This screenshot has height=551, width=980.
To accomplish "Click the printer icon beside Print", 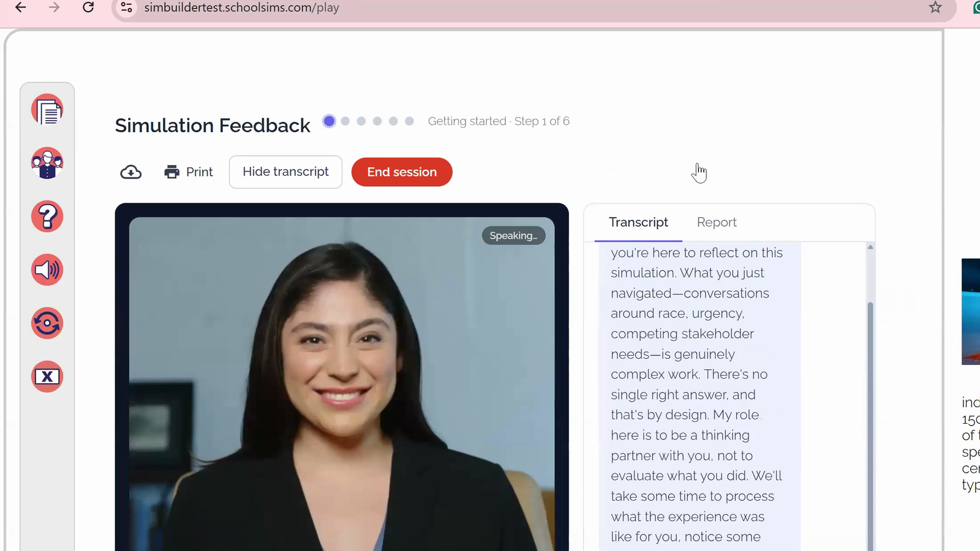I will point(171,172).
